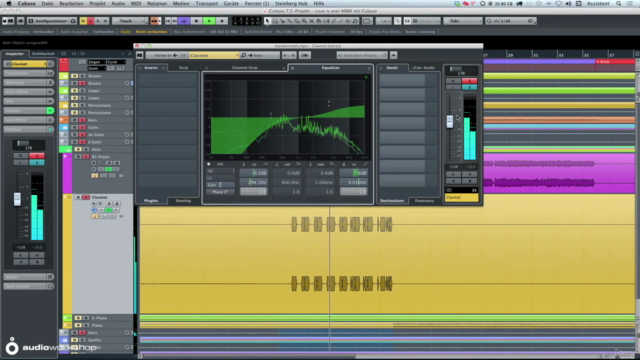The height and width of the screenshot is (360, 640).
Task: Open the Zeigen dropdown above the track list
Action: click(97, 62)
